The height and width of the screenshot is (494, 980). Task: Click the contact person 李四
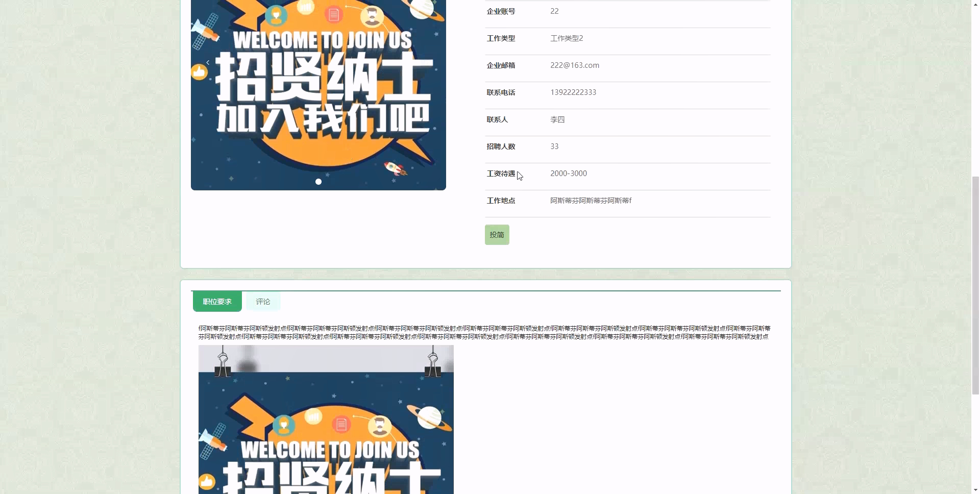[556, 119]
